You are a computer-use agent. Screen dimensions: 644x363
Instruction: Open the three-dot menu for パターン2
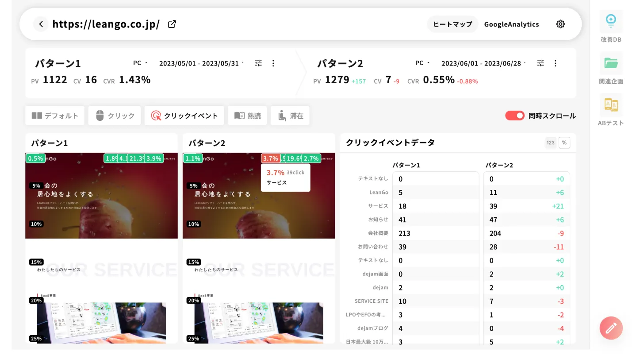pos(555,63)
